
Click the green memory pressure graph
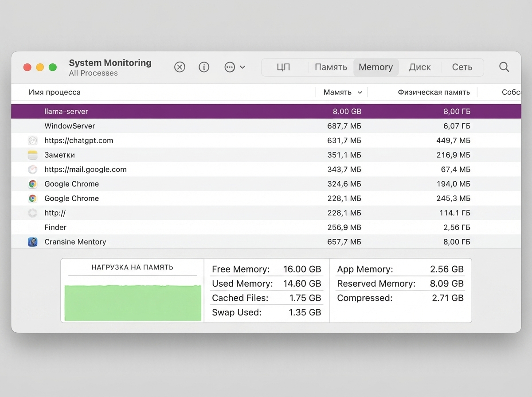tap(133, 303)
